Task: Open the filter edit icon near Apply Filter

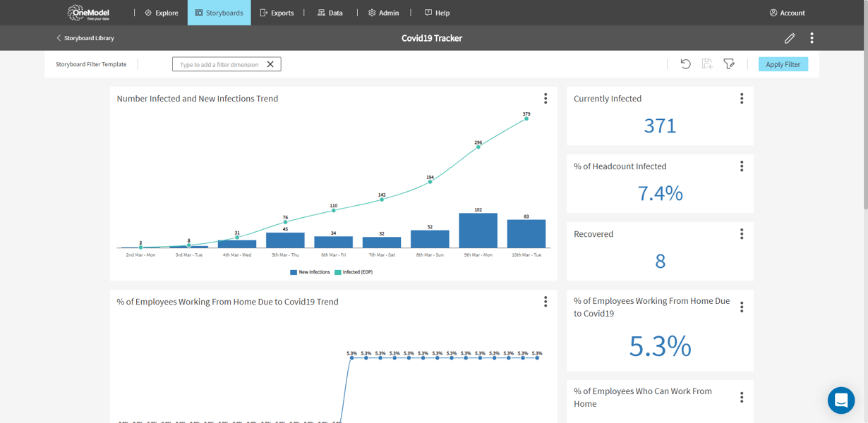Action: pyautogui.click(x=729, y=64)
